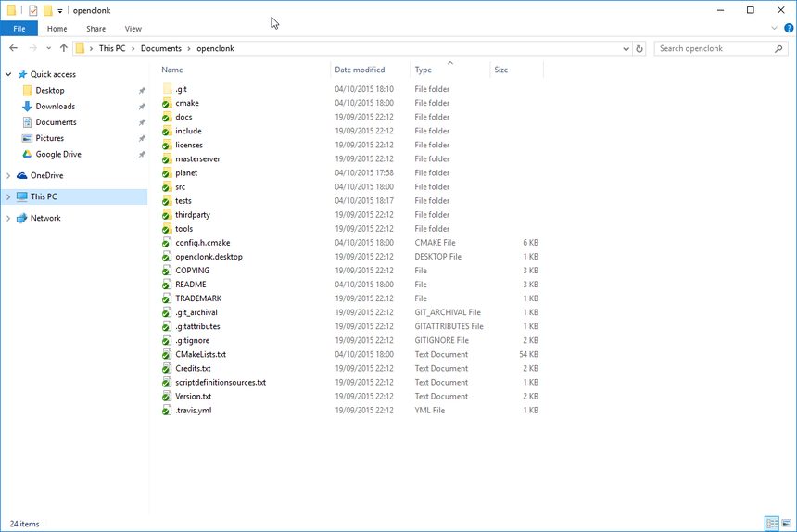Expand the ribbon with chevron
The image size is (797, 532).
[x=774, y=29]
